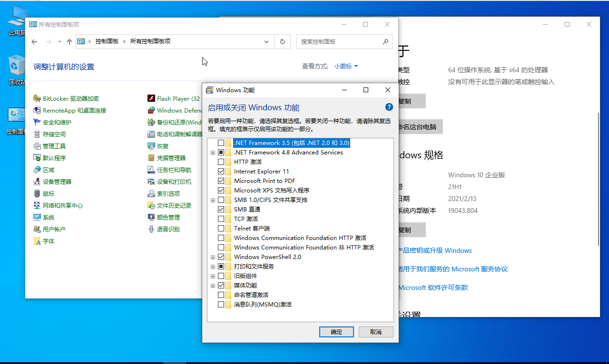Open 文件历史记录 icon
The image size is (609, 364).
(x=151, y=205)
